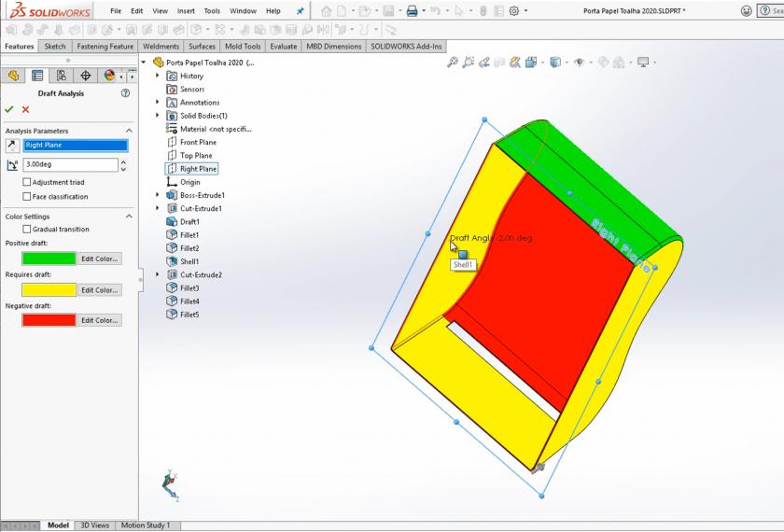This screenshot has width=784, height=532.
Task: Click the reverse direction arrow button
Action: tap(12, 146)
